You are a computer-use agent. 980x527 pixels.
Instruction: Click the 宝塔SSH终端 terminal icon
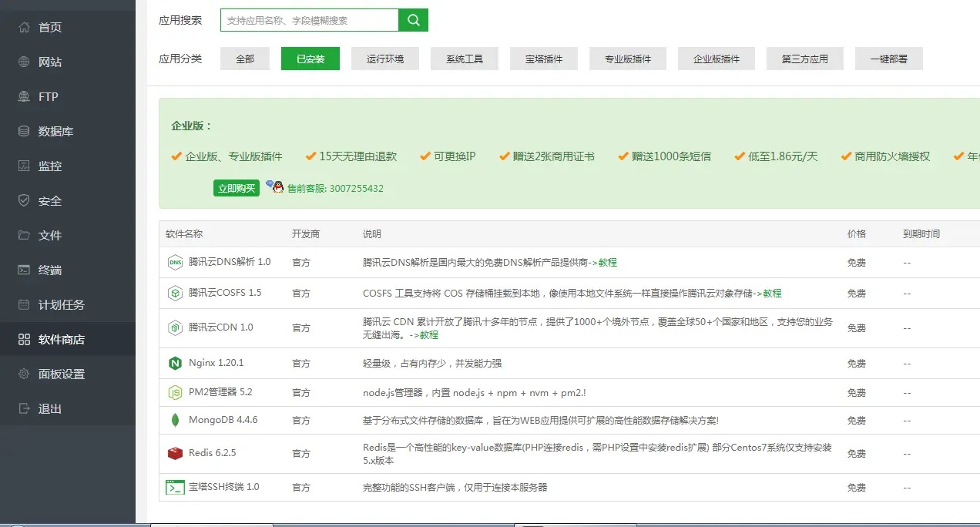click(175, 487)
